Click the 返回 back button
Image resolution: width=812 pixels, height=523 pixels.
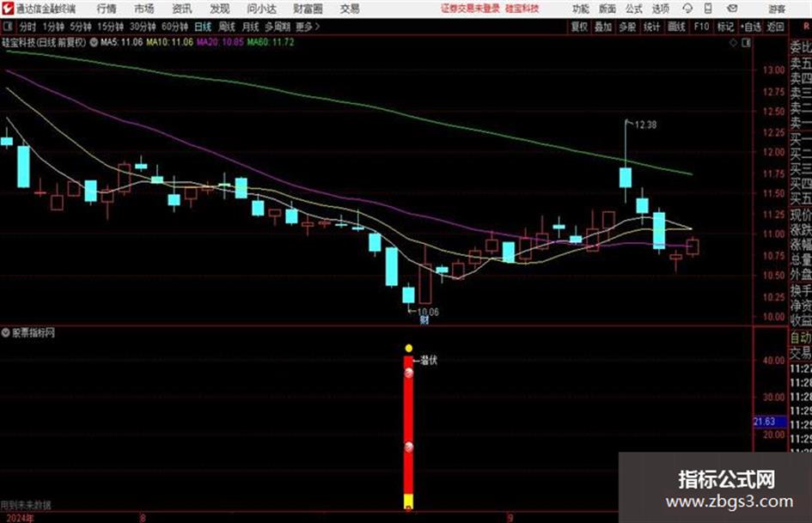(x=775, y=27)
